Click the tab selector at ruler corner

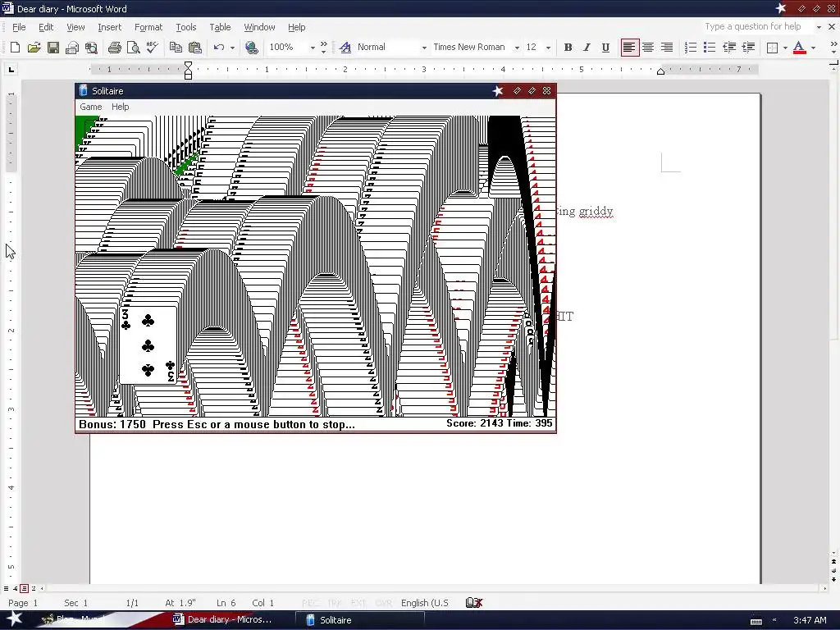pos(11,69)
